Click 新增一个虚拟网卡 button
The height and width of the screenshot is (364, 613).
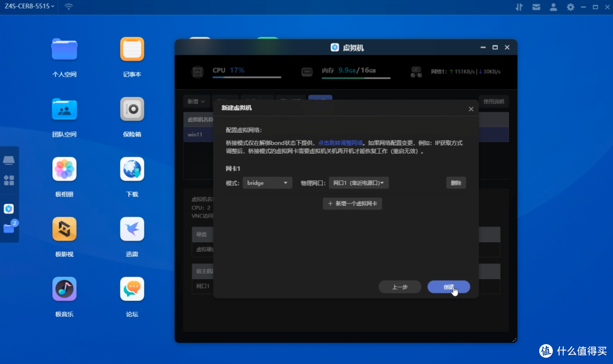(352, 204)
